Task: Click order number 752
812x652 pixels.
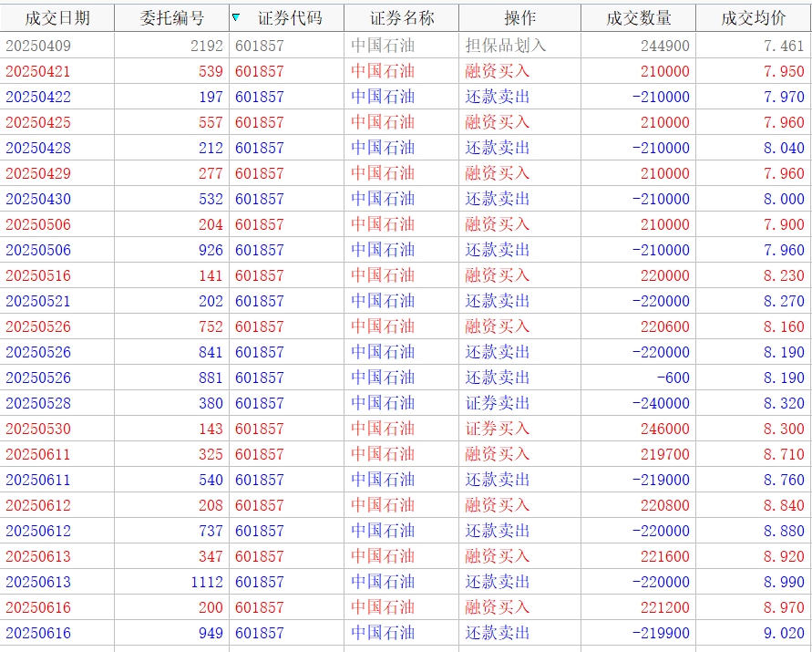Action: 211,326
